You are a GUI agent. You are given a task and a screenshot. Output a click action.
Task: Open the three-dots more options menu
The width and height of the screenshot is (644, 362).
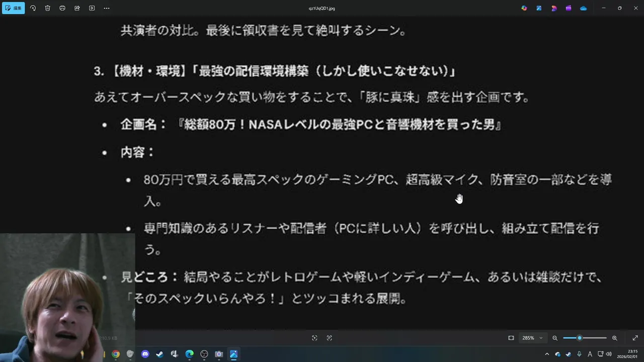tap(106, 8)
